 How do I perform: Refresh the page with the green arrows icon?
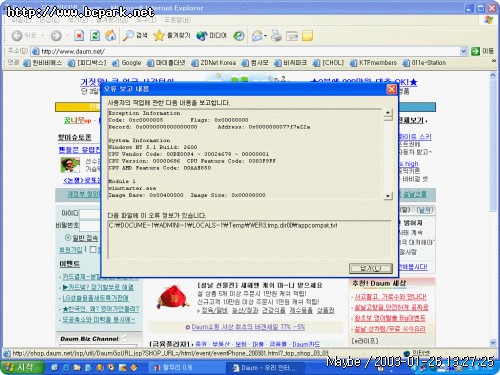click(x=95, y=35)
